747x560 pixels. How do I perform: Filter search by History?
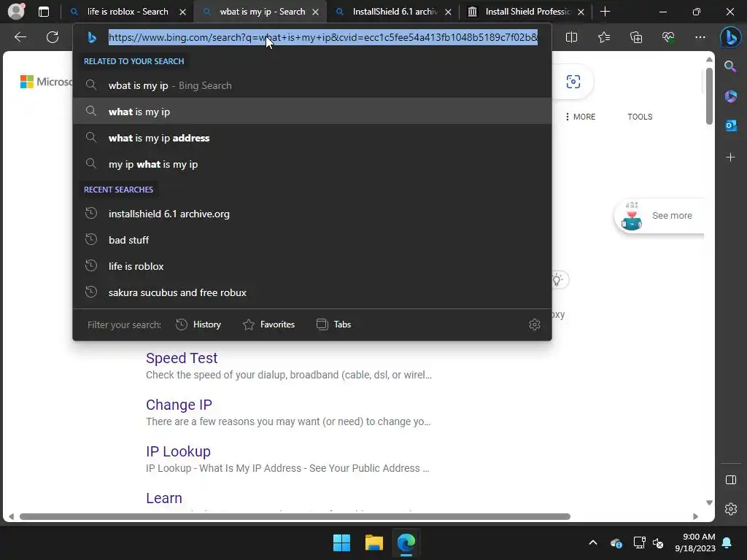tap(198, 324)
